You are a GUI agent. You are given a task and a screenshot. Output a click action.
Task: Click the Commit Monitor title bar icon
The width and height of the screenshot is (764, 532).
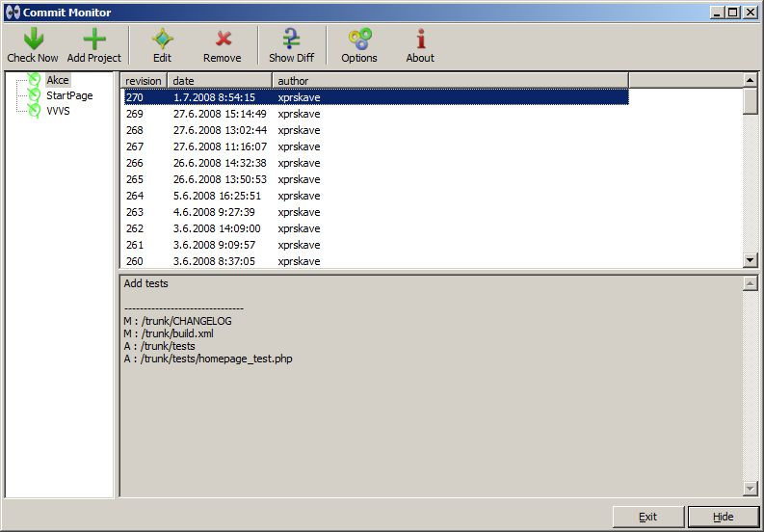point(13,13)
